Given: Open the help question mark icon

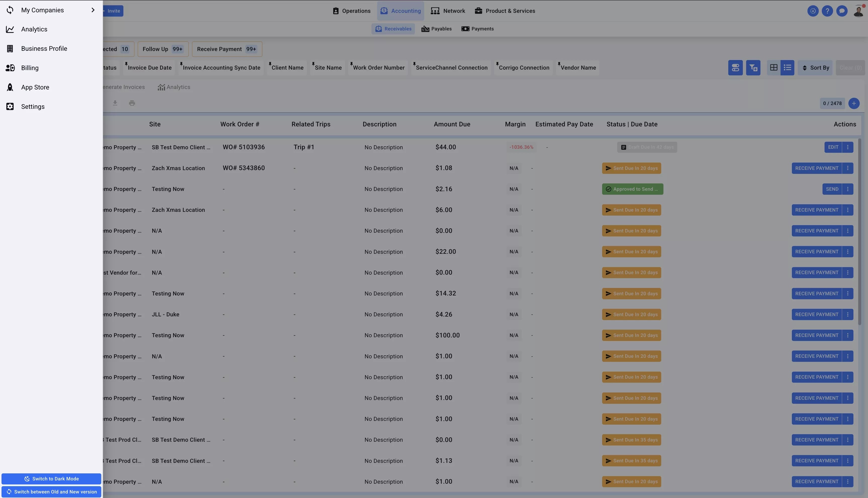Looking at the screenshot, I should [x=828, y=11].
